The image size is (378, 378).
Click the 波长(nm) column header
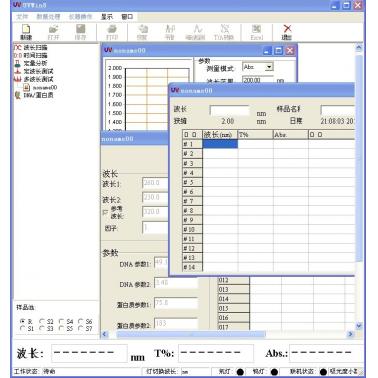[220, 135]
